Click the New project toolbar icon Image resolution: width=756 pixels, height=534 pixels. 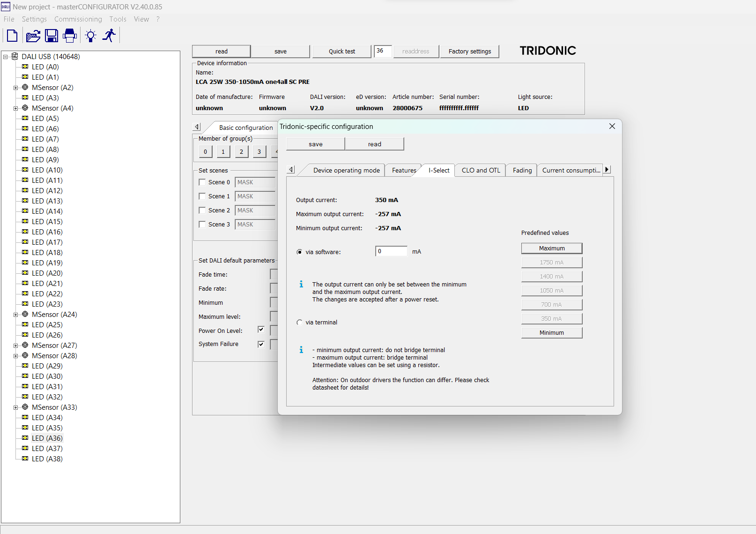pyautogui.click(x=12, y=36)
